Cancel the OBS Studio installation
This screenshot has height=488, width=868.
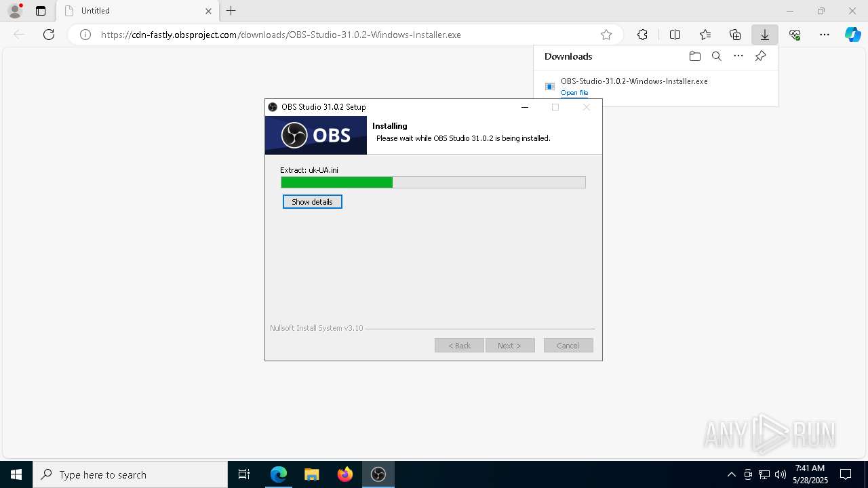(x=568, y=346)
